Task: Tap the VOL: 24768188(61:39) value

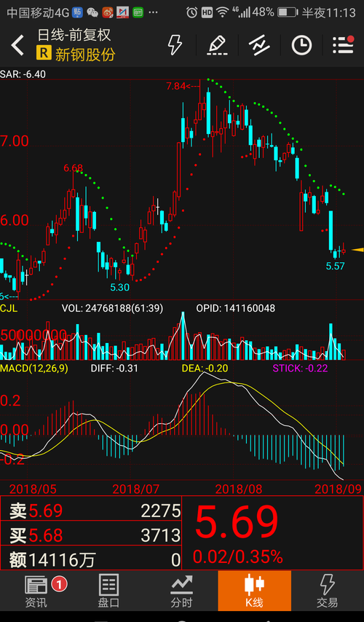Action: [x=112, y=308]
